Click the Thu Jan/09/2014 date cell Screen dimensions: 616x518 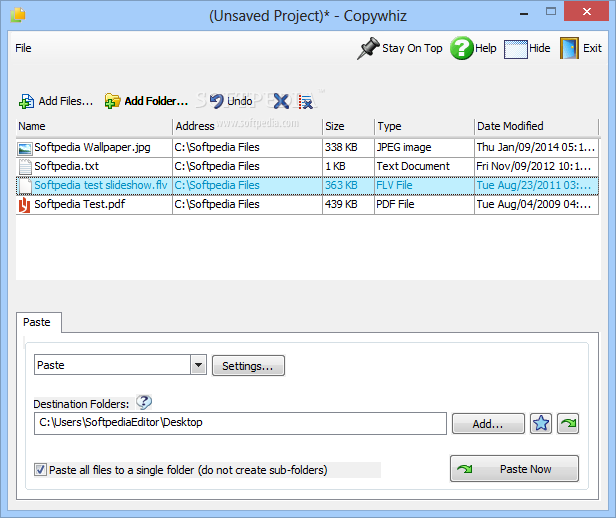pyautogui.click(x=536, y=148)
